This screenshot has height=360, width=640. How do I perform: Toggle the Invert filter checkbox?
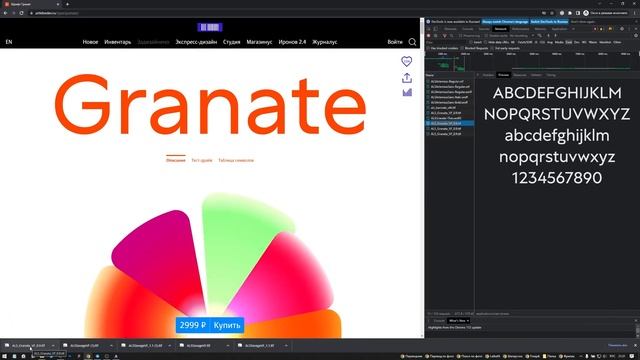point(471,42)
